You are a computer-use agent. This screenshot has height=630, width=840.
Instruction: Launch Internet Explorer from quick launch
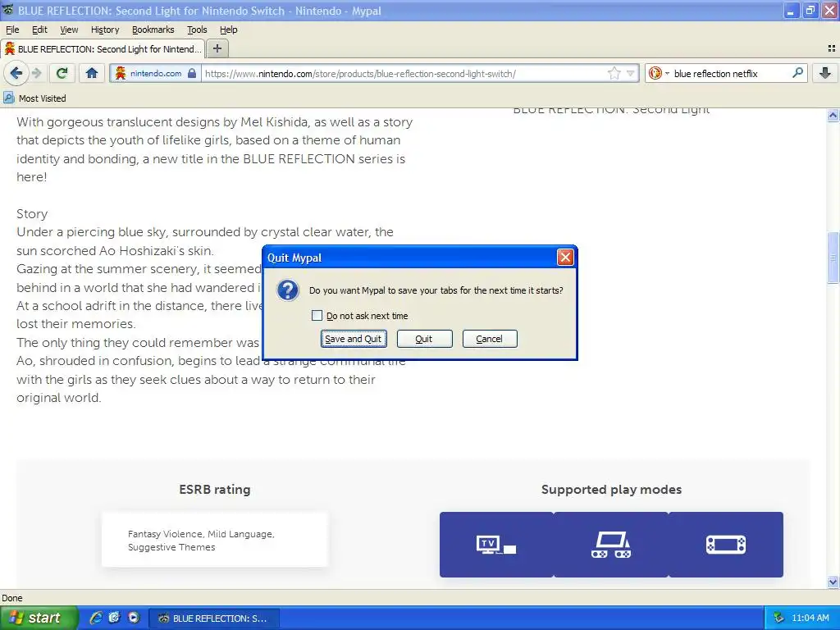coord(96,618)
